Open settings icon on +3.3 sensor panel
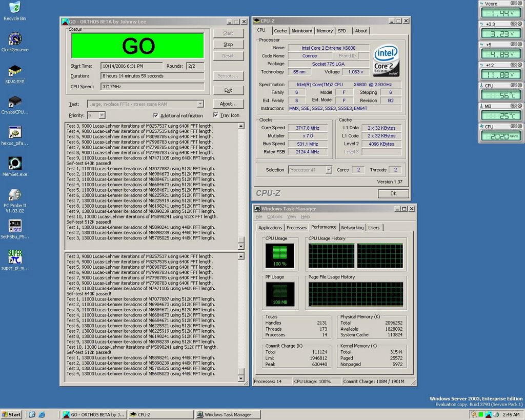The width and height of the screenshot is (525, 420). [514, 24]
